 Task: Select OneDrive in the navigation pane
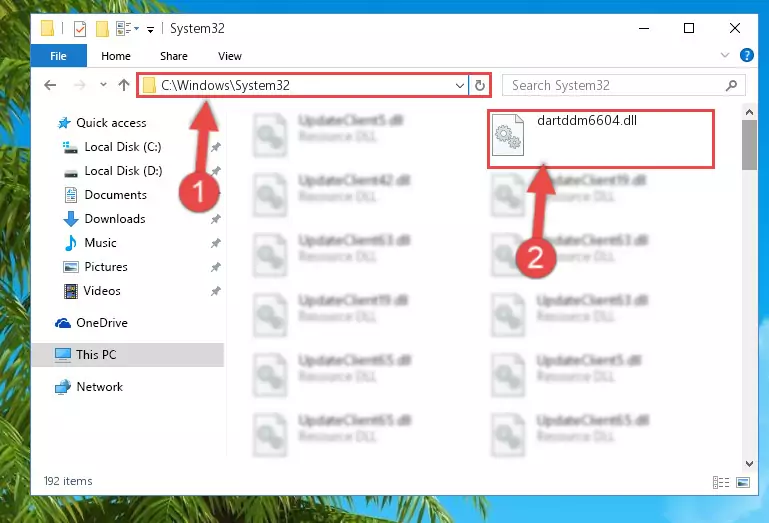(102, 323)
